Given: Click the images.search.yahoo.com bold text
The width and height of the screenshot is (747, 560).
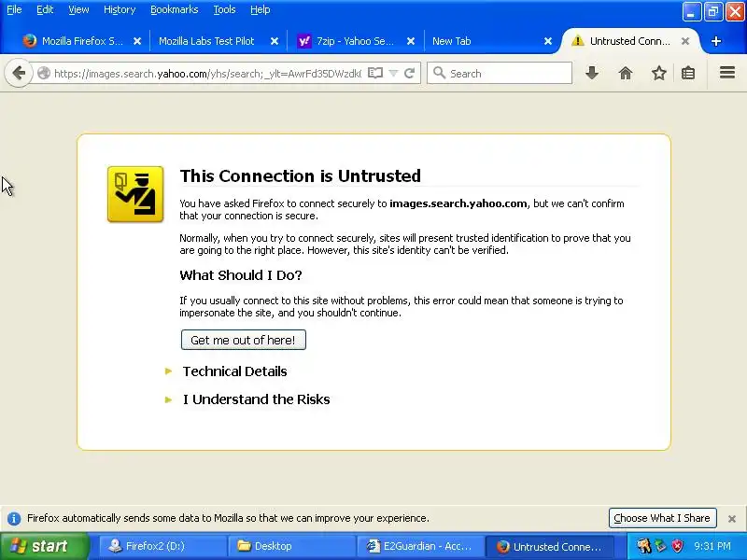Looking at the screenshot, I should click(458, 203).
